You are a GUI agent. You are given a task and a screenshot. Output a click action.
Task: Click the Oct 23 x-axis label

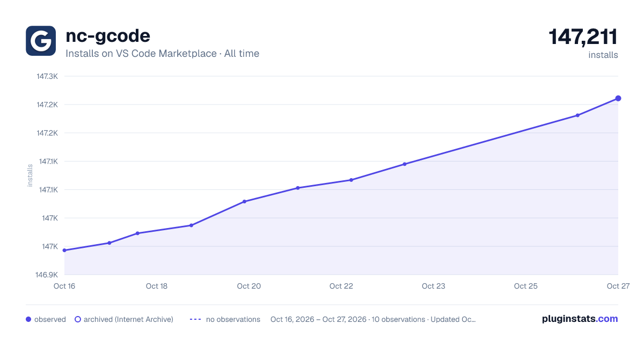click(x=434, y=286)
